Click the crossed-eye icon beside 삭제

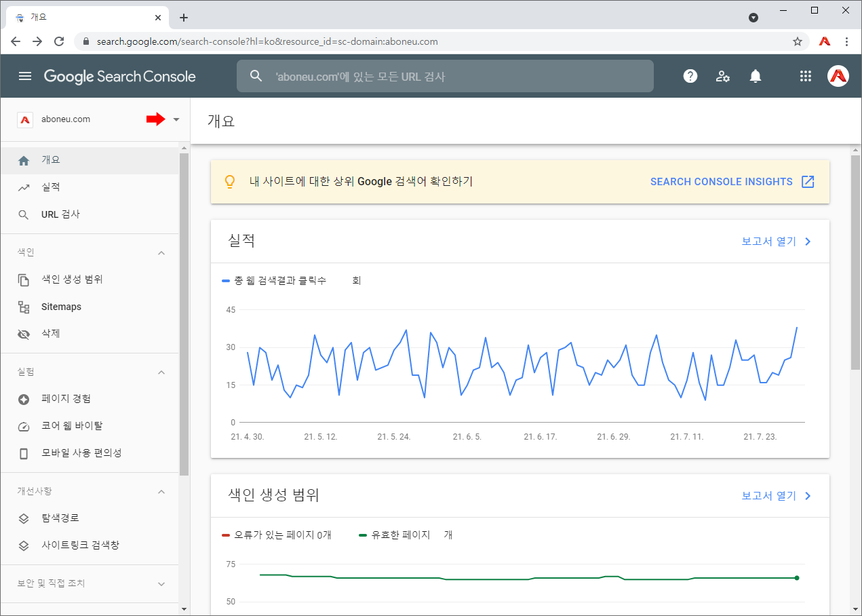click(24, 334)
